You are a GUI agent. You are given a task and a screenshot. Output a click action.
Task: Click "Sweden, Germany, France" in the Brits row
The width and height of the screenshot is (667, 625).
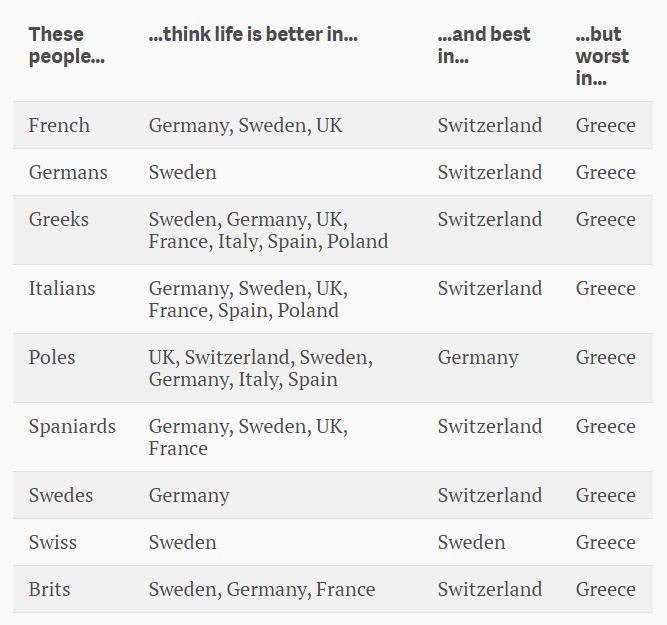pyautogui.click(x=262, y=589)
